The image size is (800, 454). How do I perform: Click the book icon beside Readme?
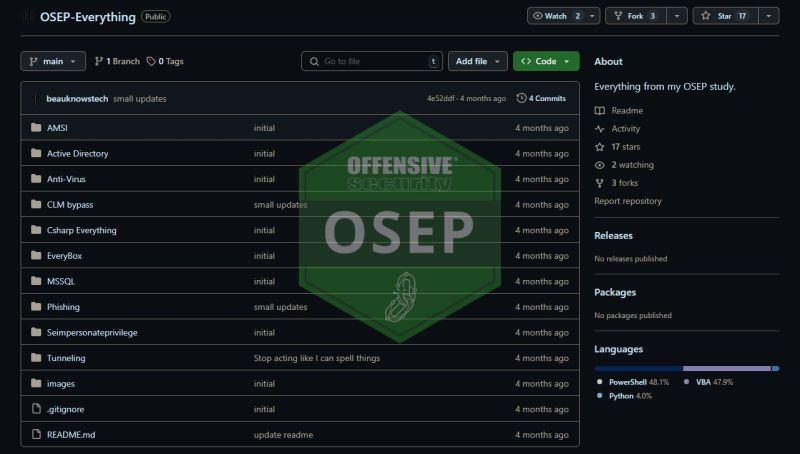tap(600, 110)
